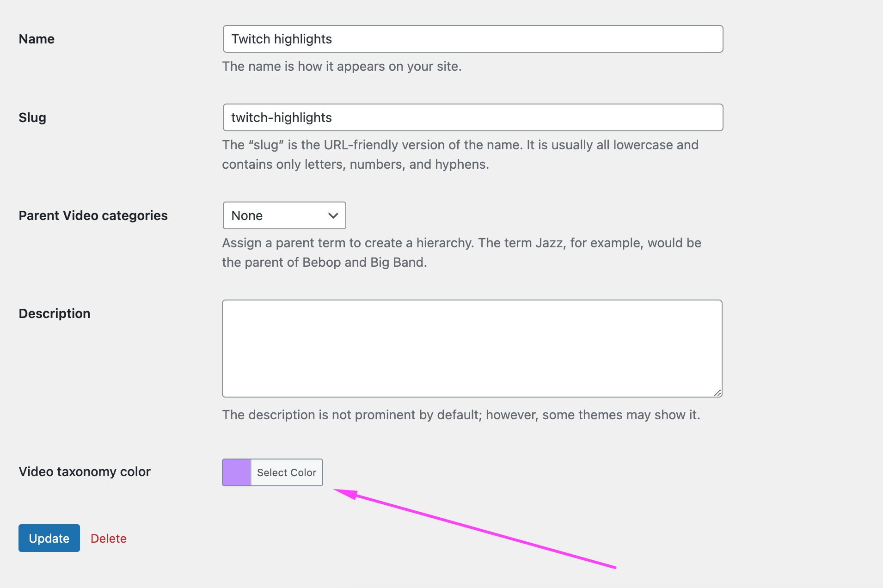Click the bold Description field label

point(55,313)
